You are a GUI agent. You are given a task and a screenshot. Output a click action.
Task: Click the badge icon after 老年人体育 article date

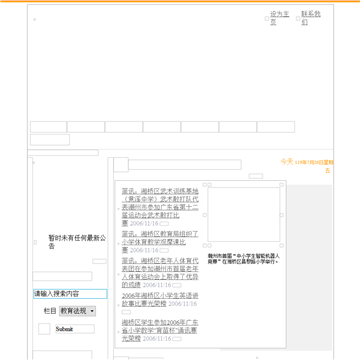pos(177,285)
